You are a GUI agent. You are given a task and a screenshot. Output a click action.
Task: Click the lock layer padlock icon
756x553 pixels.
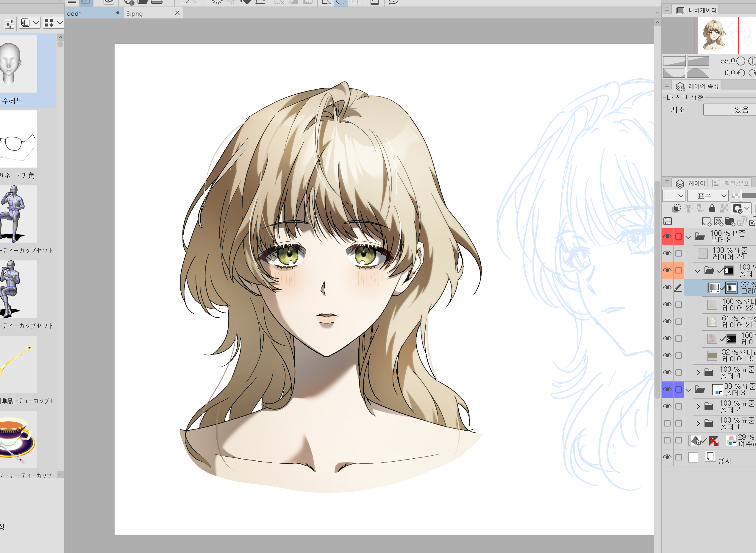click(x=712, y=208)
